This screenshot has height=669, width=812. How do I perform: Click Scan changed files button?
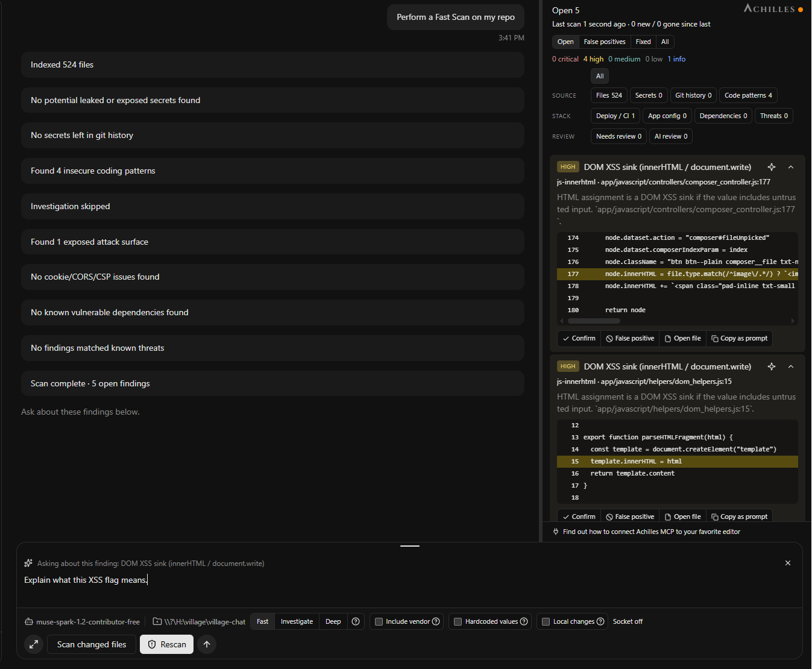[x=92, y=644]
